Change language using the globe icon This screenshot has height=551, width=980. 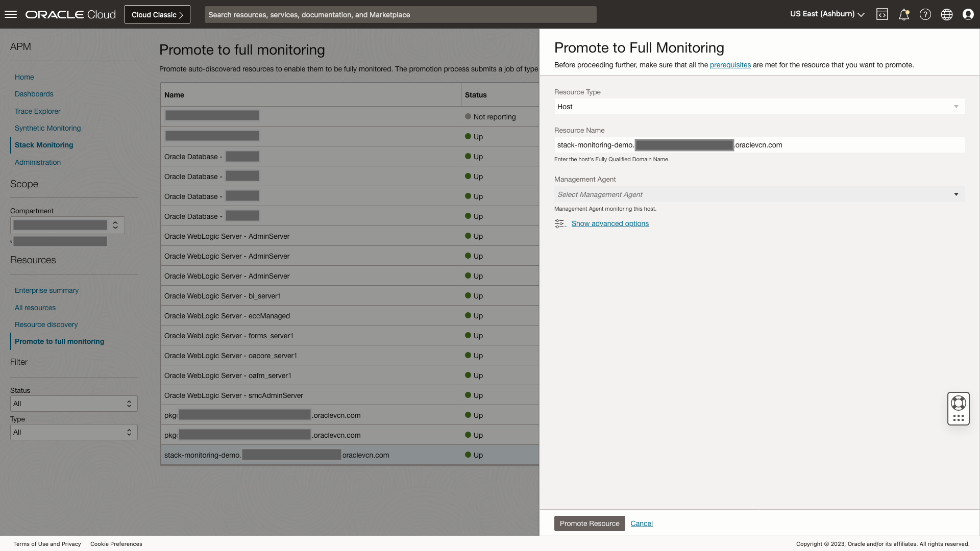947,14
